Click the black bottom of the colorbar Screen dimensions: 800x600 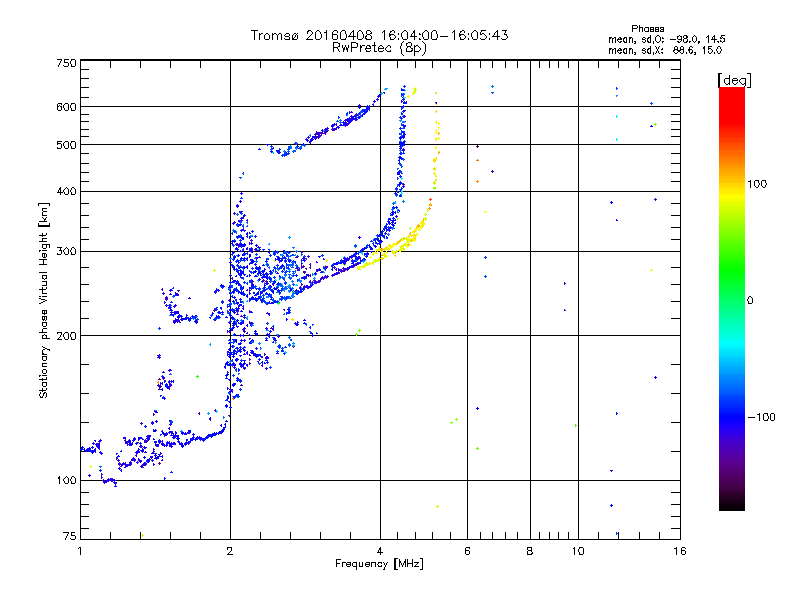pos(732,503)
